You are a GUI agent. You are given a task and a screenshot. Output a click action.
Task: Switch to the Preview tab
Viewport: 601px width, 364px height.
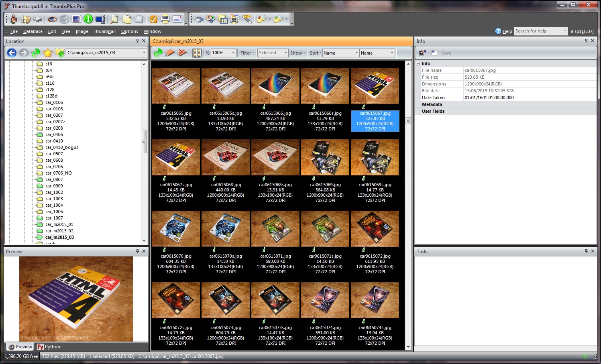[20, 347]
